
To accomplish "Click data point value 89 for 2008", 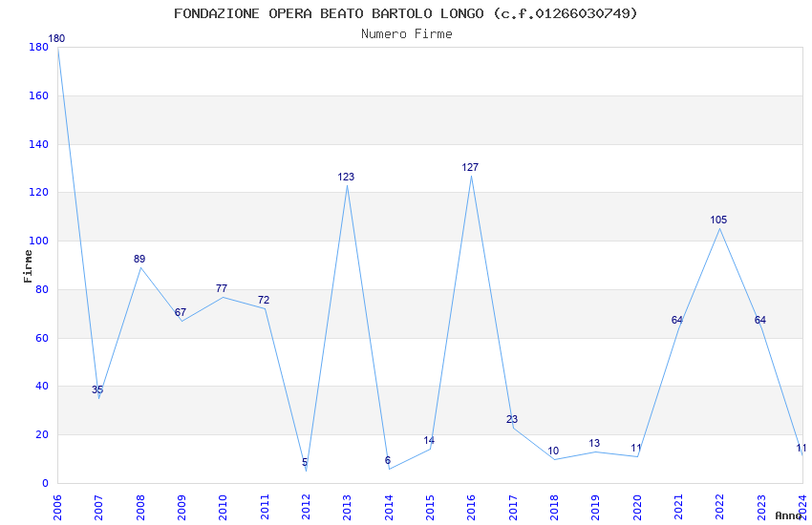I will point(139,259).
